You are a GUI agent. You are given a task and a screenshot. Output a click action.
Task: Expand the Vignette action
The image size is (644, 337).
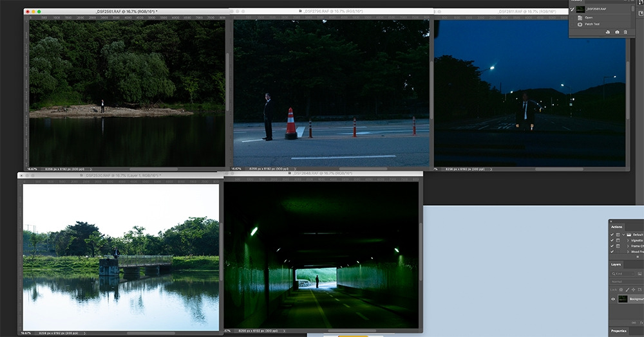click(x=628, y=241)
